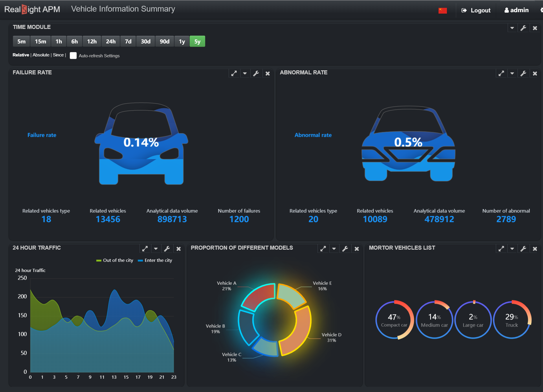Click the '2789' number of abnormal
This screenshot has height=392, width=543.
[506, 219]
